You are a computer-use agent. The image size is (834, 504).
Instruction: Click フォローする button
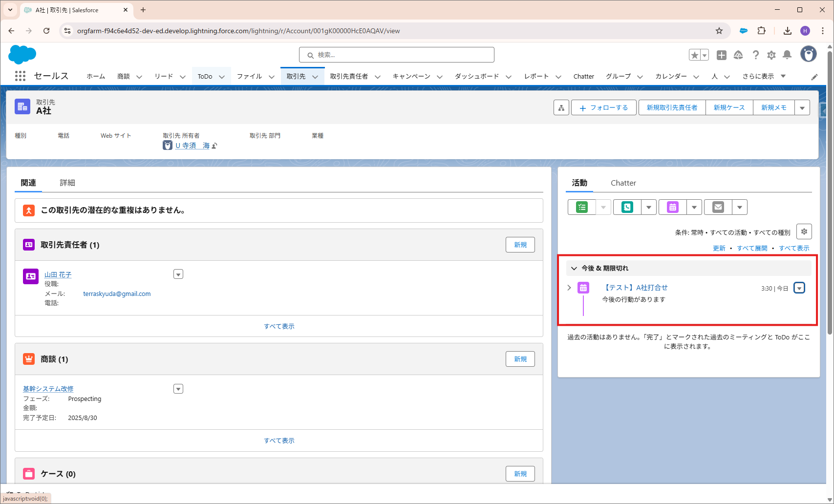(604, 107)
